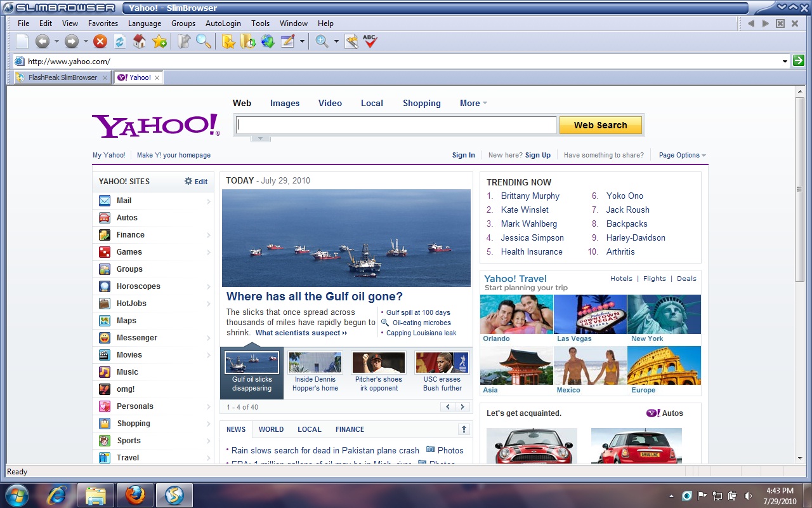Screen dimensions: 812x508
Task: Go back using the Back arrow button
Action: (42, 41)
